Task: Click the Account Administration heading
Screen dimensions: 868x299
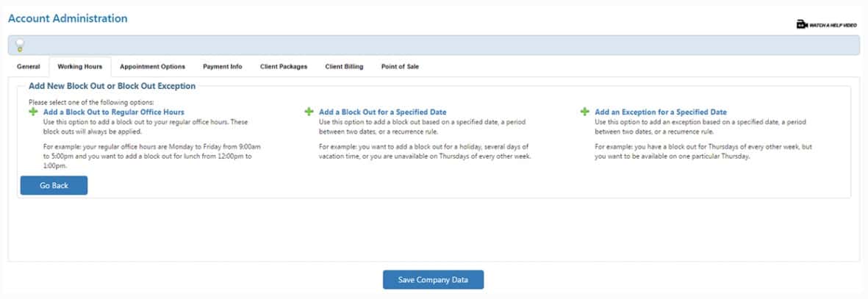Action: point(68,18)
